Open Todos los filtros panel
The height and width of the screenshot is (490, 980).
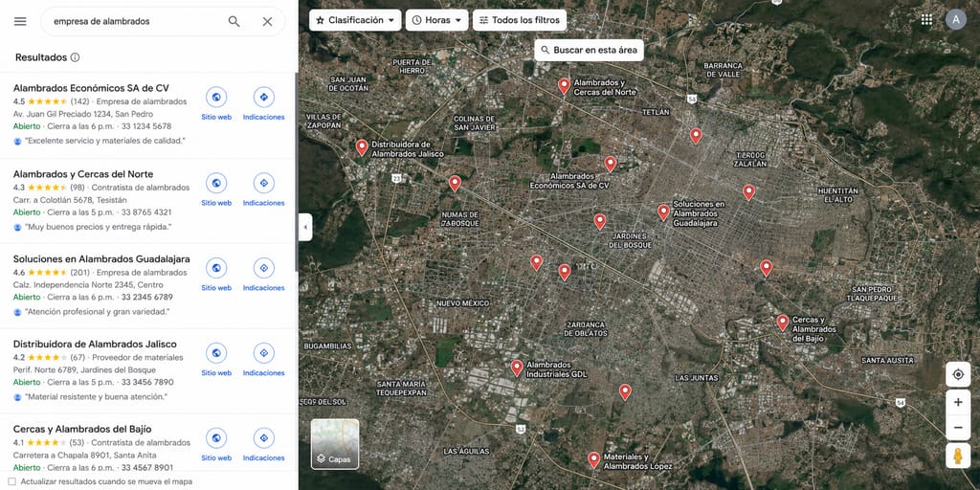pyautogui.click(x=520, y=20)
